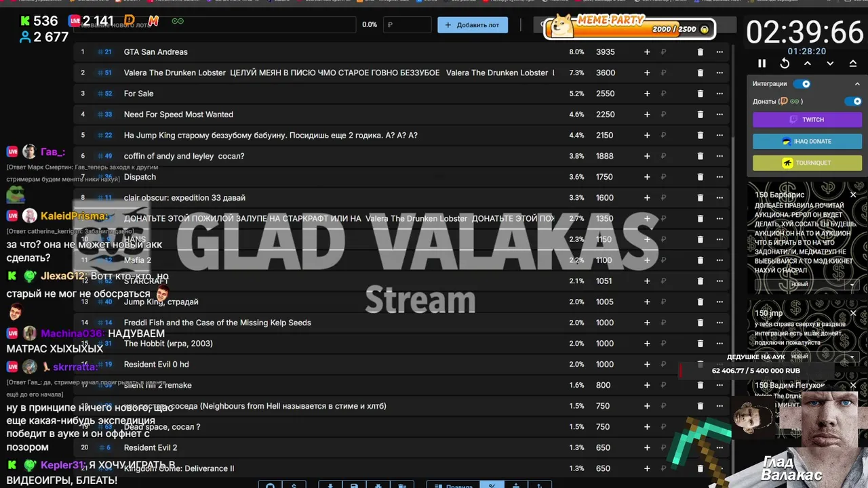Click KaleidPrisma username in chat
The image size is (868, 488).
coord(74,216)
